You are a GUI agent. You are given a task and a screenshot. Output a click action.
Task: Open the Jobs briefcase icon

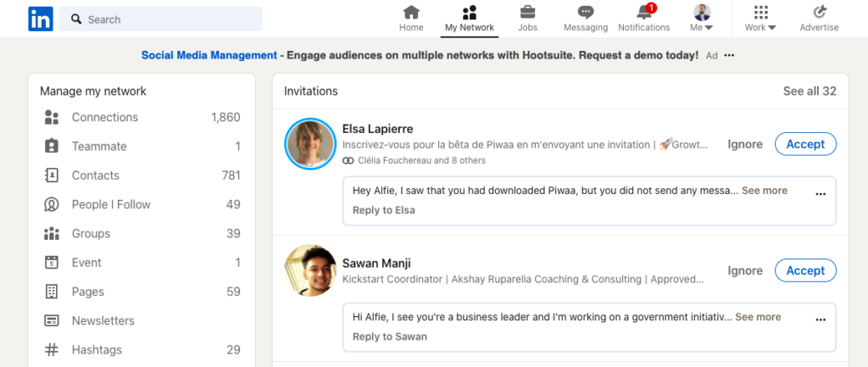coord(527,12)
